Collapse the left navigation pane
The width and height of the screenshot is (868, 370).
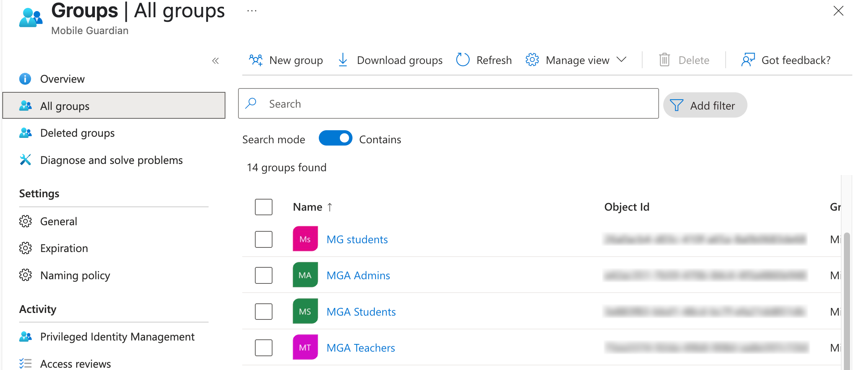click(215, 61)
